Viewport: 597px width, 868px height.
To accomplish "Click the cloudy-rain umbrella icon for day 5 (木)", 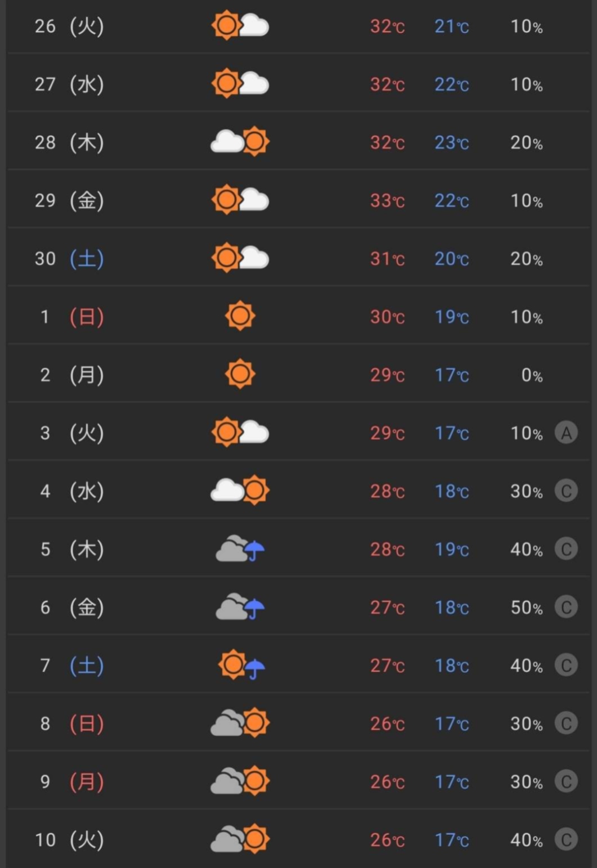I will tap(240, 549).
